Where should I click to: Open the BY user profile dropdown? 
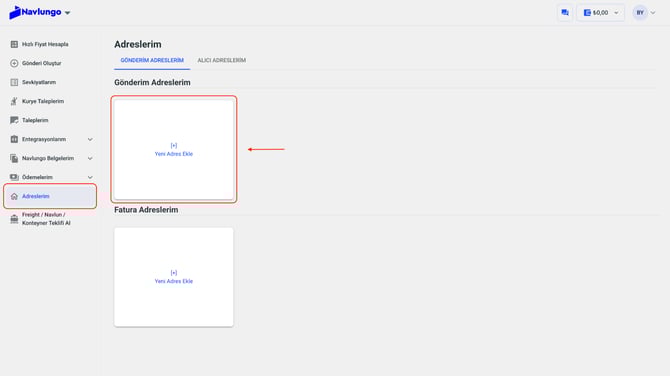644,13
